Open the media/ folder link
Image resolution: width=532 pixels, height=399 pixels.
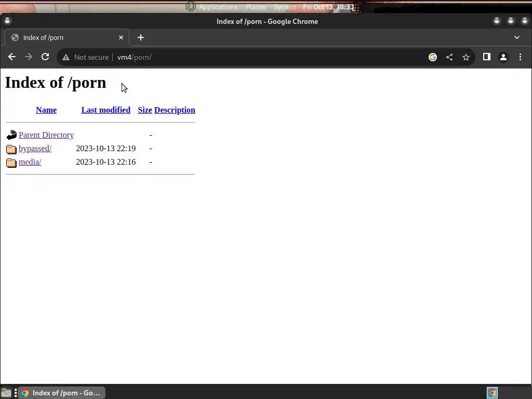click(30, 162)
